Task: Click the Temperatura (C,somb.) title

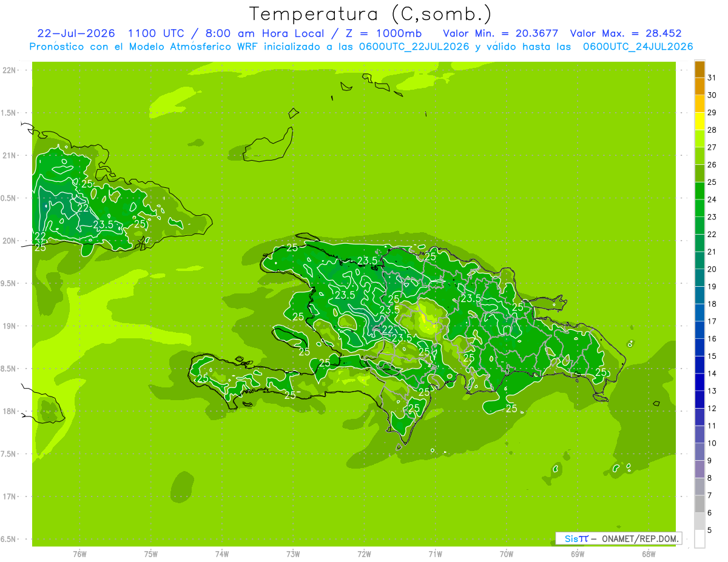Action: coord(371,14)
